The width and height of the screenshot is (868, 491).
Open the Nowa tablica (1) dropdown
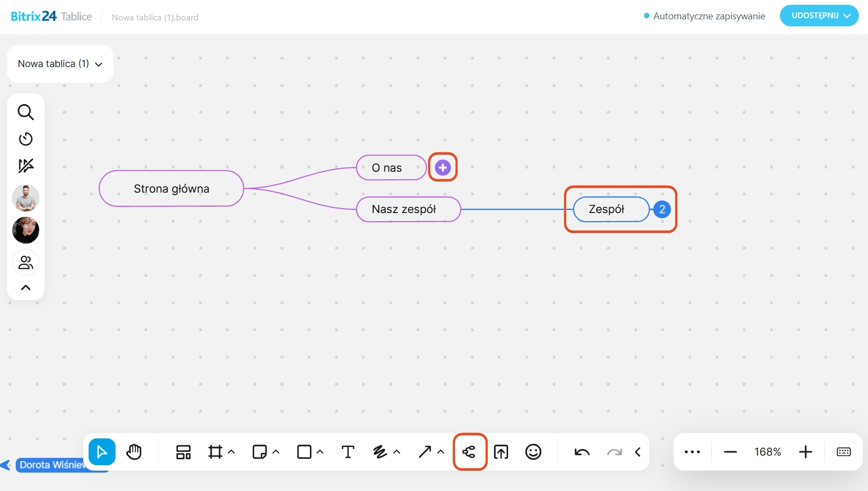click(60, 64)
